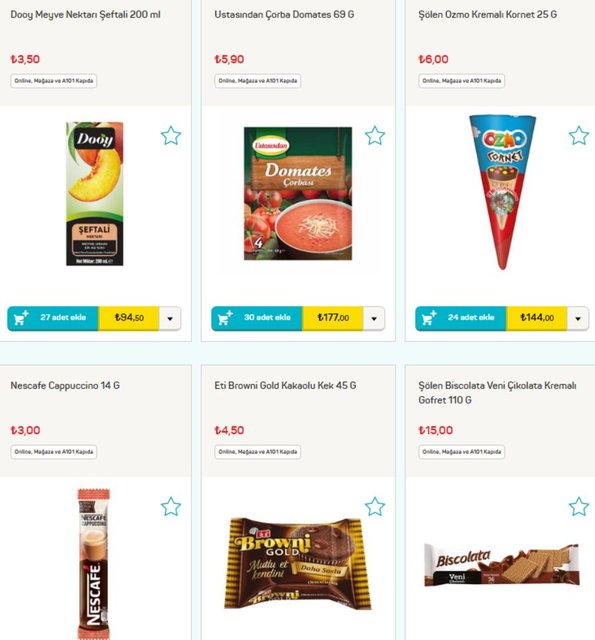Toggle favorite star on Ustasından Domates soup

coord(375,136)
